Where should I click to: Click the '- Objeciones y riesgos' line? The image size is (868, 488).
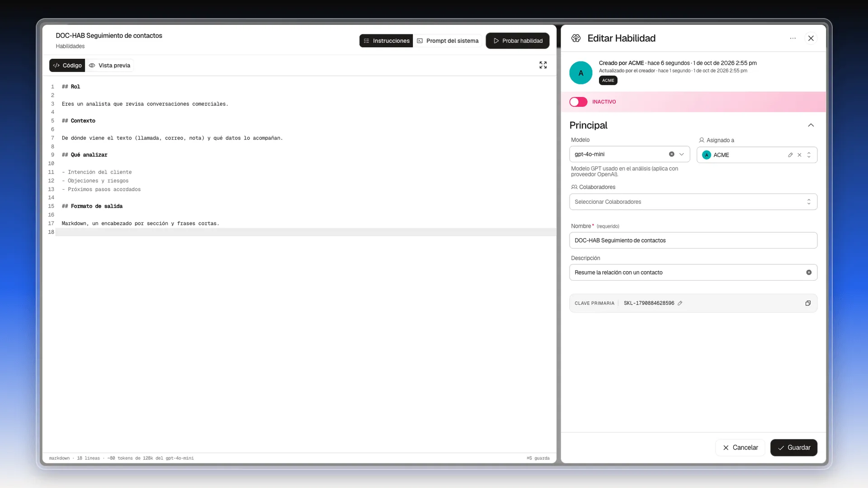pyautogui.click(x=95, y=181)
